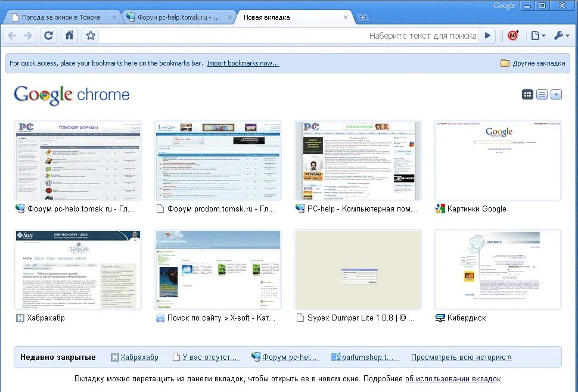Open the Форум pc-help.tomsk.ru thumbnail
This screenshot has height=392, width=578.
78,161
